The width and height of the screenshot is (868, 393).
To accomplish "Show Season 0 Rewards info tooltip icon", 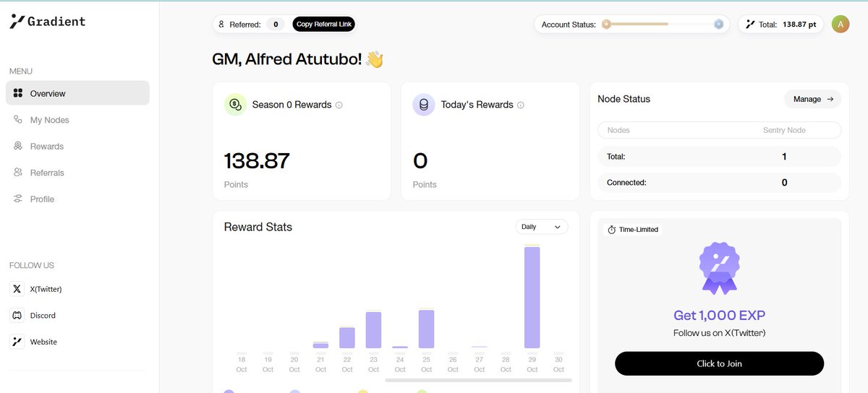I will point(339,105).
